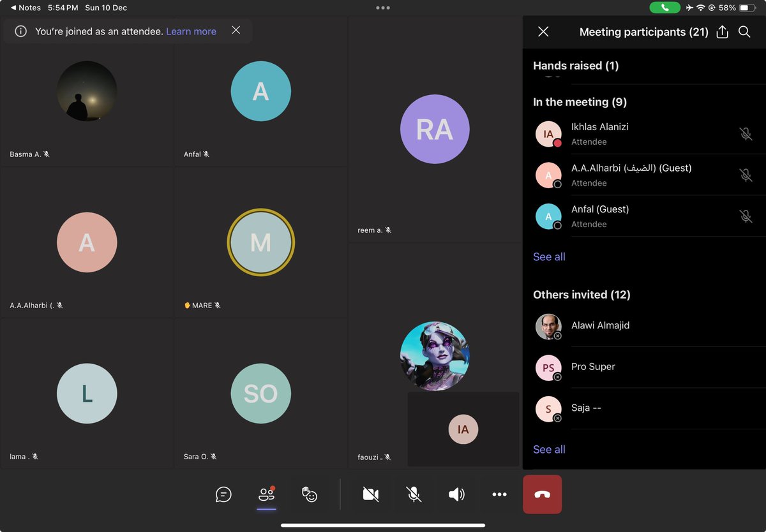Toggle the participants panel icon
The image size is (766, 532).
click(x=266, y=494)
